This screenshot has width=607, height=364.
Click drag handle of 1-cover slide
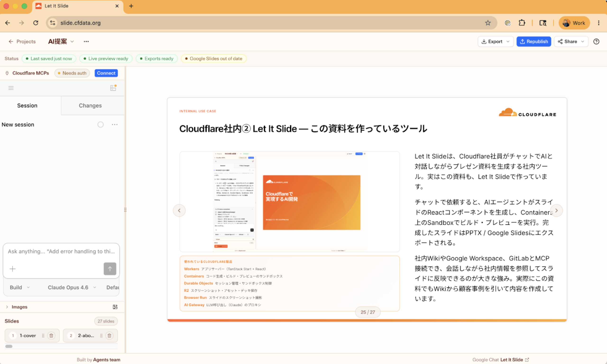[43, 336]
